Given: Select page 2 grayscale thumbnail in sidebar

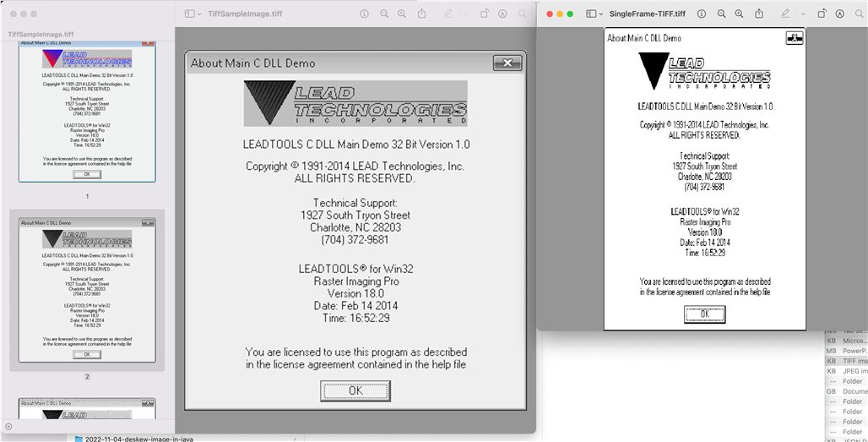Looking at the screenshot, I should point(87,290).
